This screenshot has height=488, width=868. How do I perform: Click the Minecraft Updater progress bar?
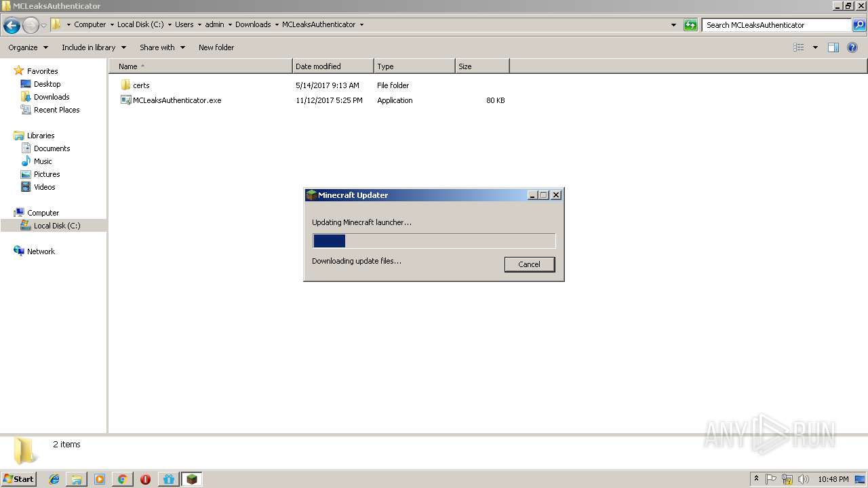point(434,241)
